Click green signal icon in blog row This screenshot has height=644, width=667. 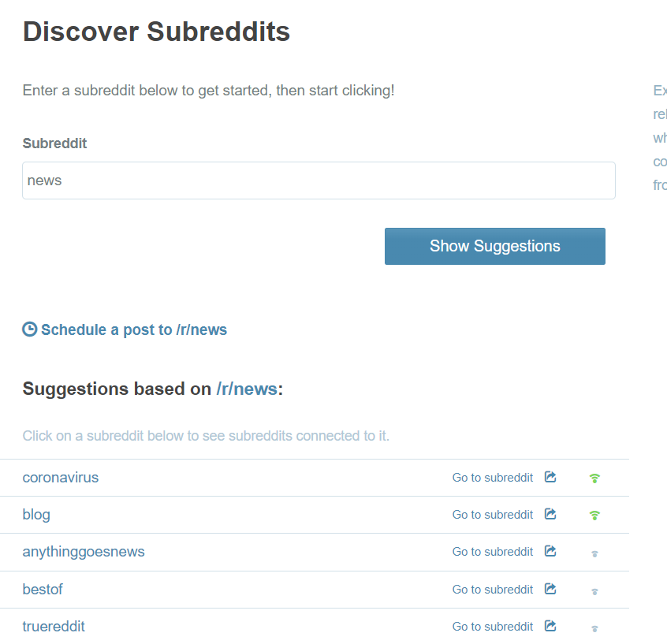tap(594, 516)
